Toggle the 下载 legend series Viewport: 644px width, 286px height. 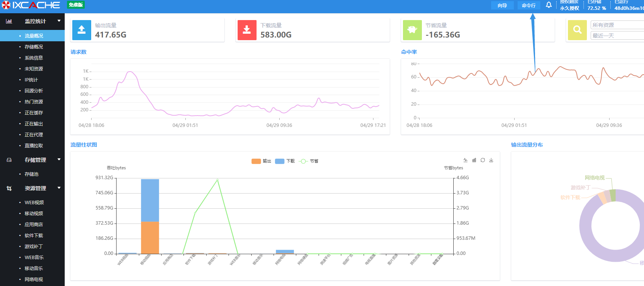[x=285, y=161]
